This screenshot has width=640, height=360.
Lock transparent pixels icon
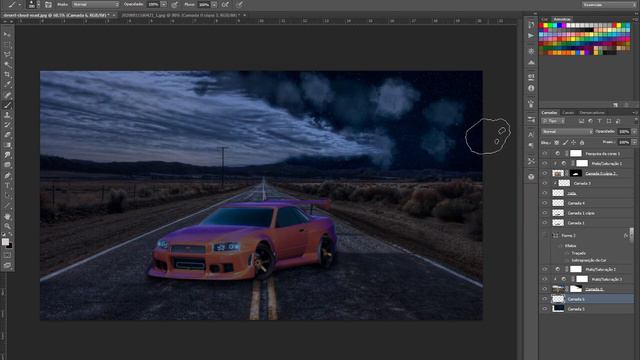point(556,142)
